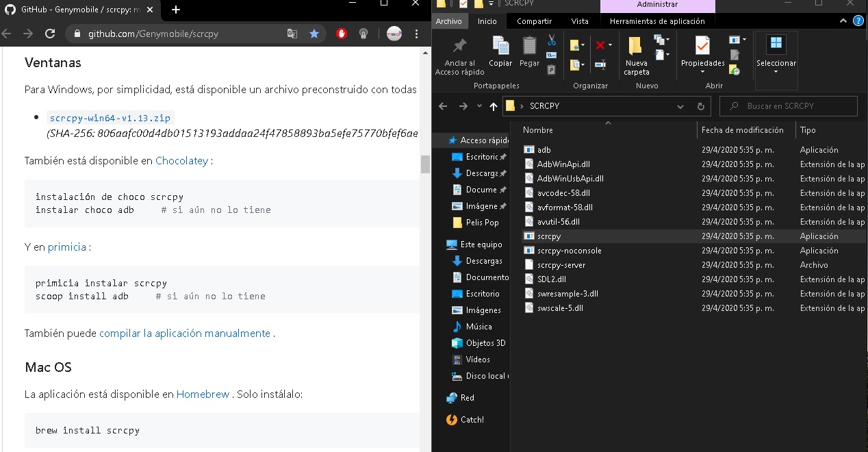Open the Seleccionar dropdown arrow
Viewport: 868px width, 452px height.
(776, 72)
